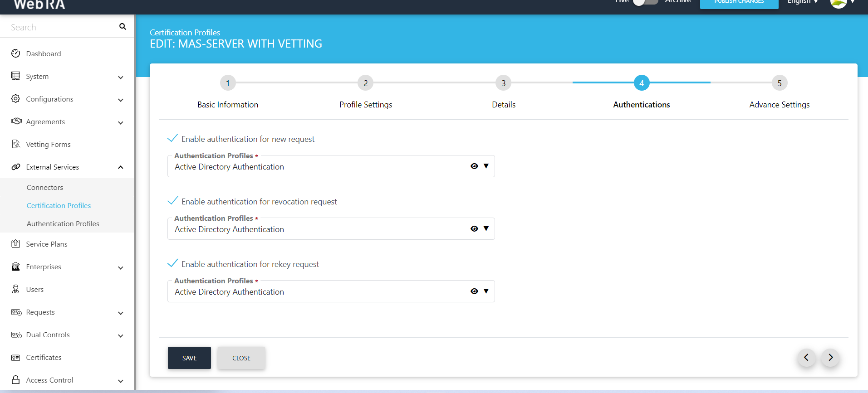Go to the next wizard step arrow

click(x=830, y=358)
